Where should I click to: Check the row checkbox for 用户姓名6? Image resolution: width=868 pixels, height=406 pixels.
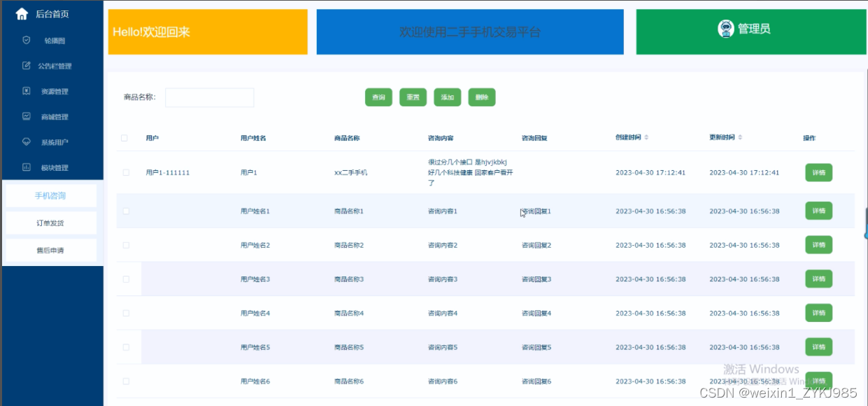click(126, 381)
